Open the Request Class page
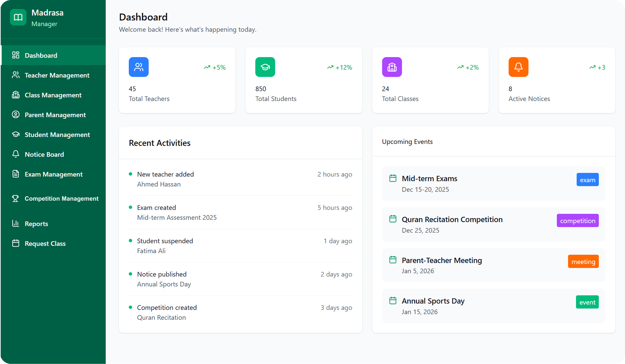 tap(45, 243)
